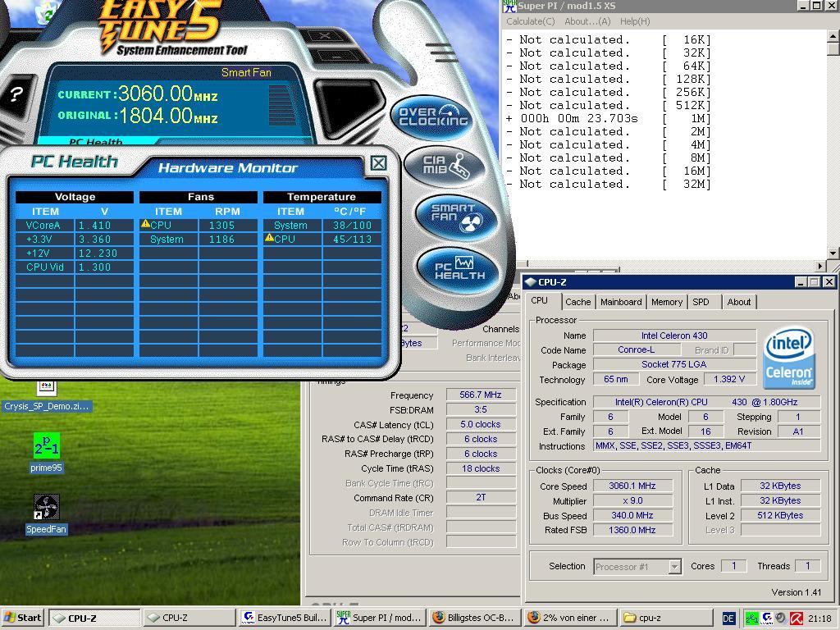Viewport: 840px width, 630px height.
Task: Open the SpeedFan desktop shortcut
Action: [x=46, y=514]
